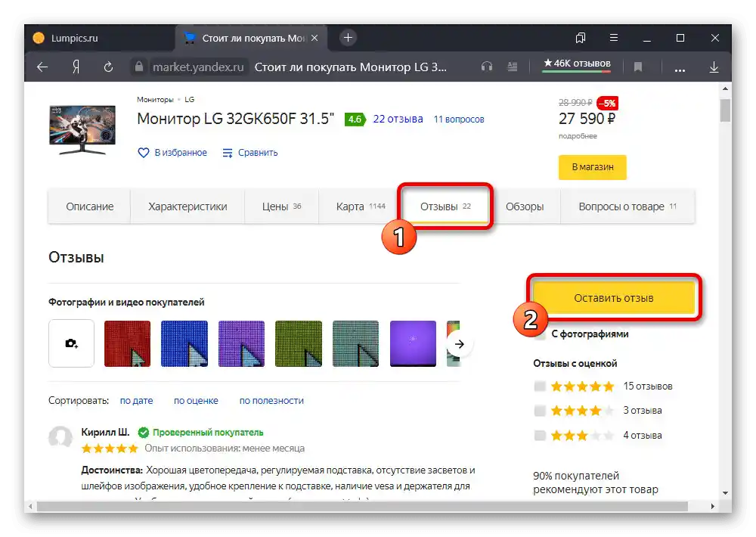The height and width of the screenshot is (537, 756).
Task: Click the address bar market.yandex.ru field
Action: click(198, 67)
